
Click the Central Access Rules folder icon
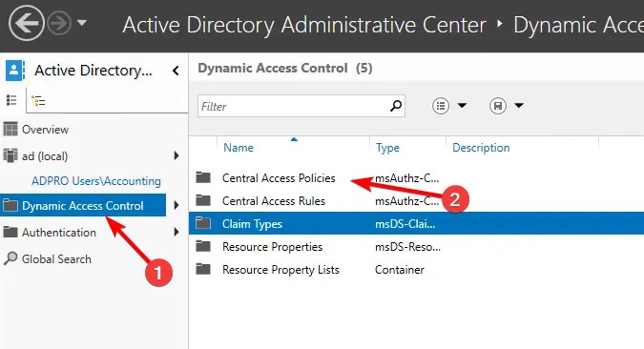click(203, 200)
